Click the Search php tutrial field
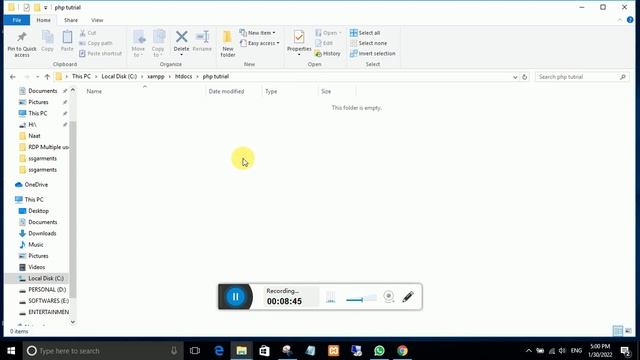 pyautogui.click(x=581, y=77)
